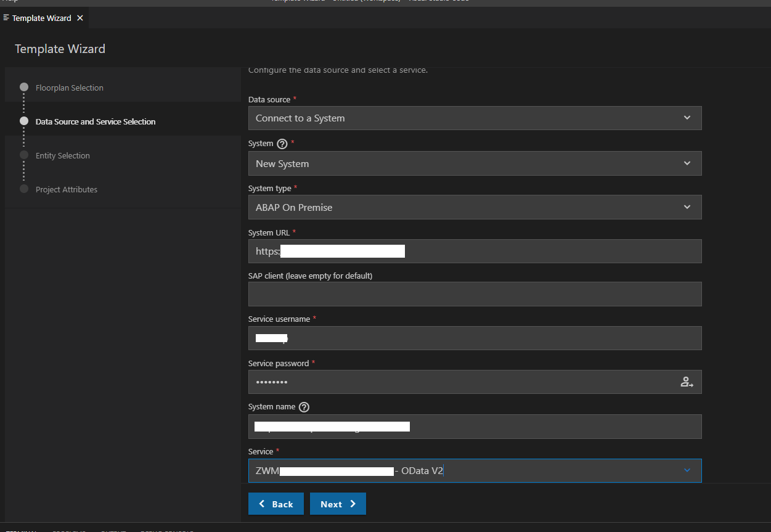Jump to the Project Attributes step
This screenshot has width=771, height=532.
pyautogui.click(x=66, y=190)
